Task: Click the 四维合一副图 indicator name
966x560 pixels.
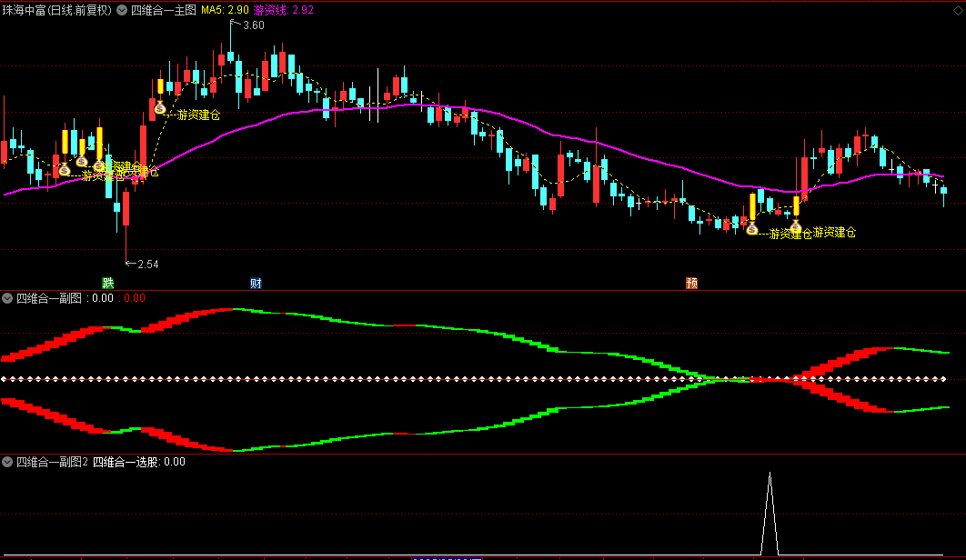Action: [49, 298]
